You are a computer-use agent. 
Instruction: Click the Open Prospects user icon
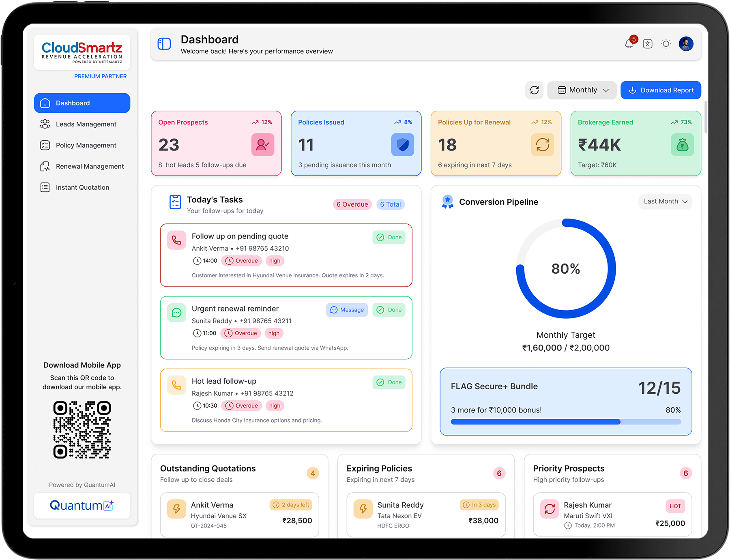pyautogui.click(x=263, y=145)
